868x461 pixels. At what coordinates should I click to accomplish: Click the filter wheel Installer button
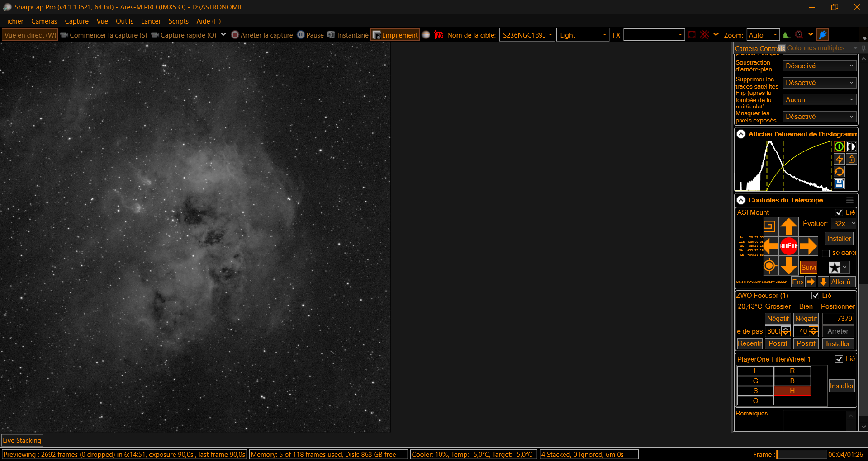coord(842,386)
